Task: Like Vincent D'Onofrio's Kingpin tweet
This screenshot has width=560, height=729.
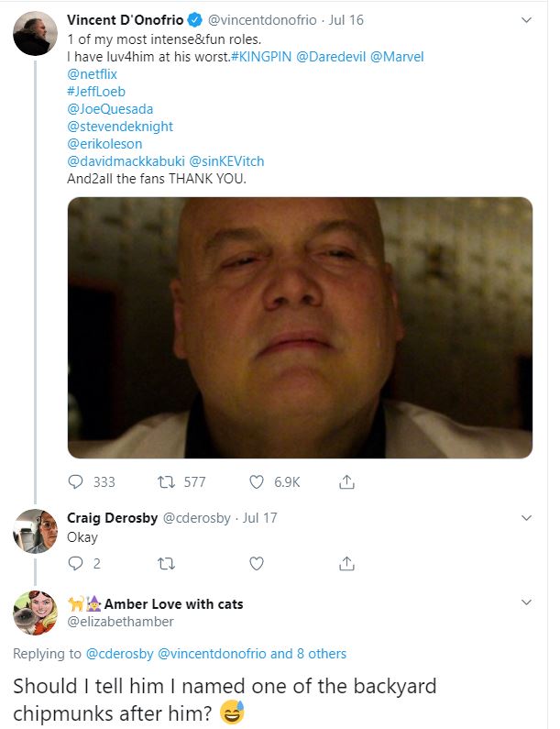Action: (x=258, y=481)
